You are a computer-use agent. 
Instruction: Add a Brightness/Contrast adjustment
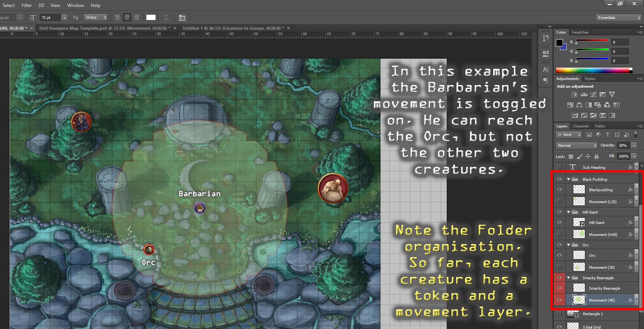[575, 94]
